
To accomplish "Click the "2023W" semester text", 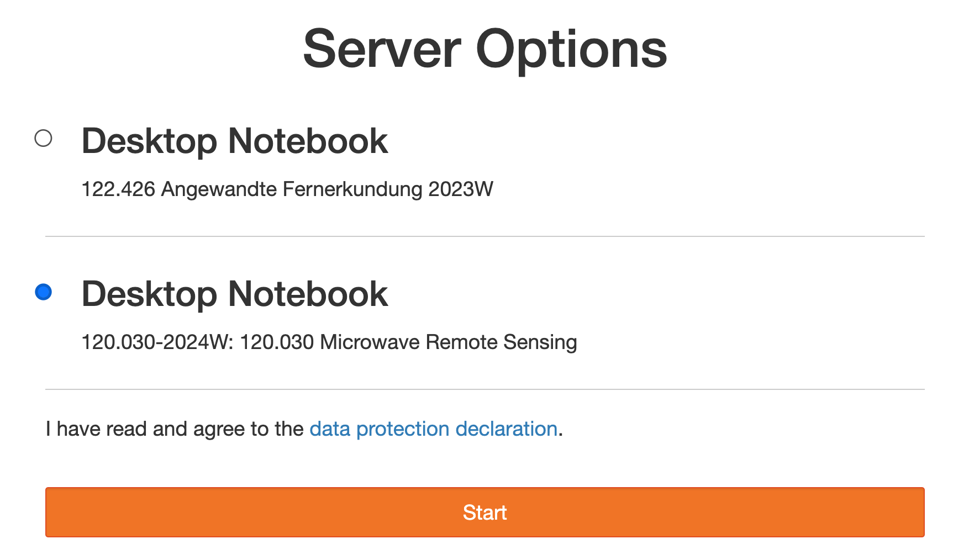I will (460, 189).
